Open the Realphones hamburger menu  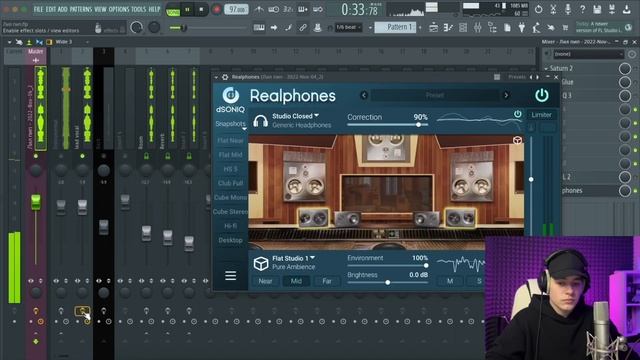(231, 276)
